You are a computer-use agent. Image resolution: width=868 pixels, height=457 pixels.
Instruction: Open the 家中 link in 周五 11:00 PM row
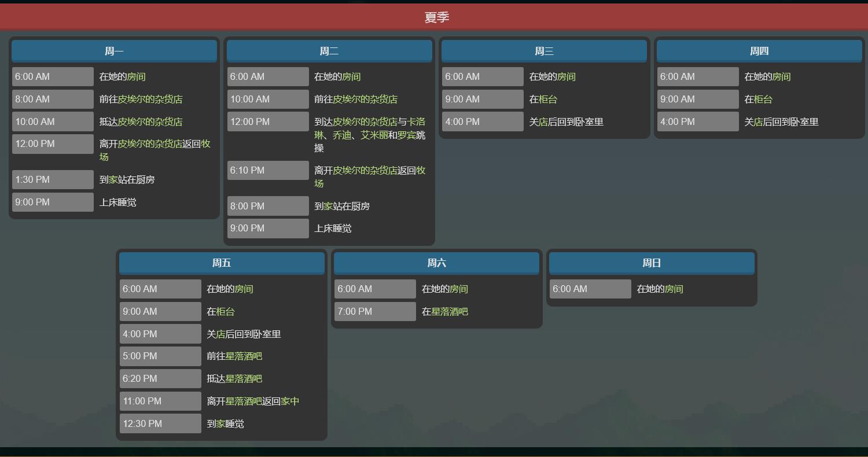click(x=290, y=401)
